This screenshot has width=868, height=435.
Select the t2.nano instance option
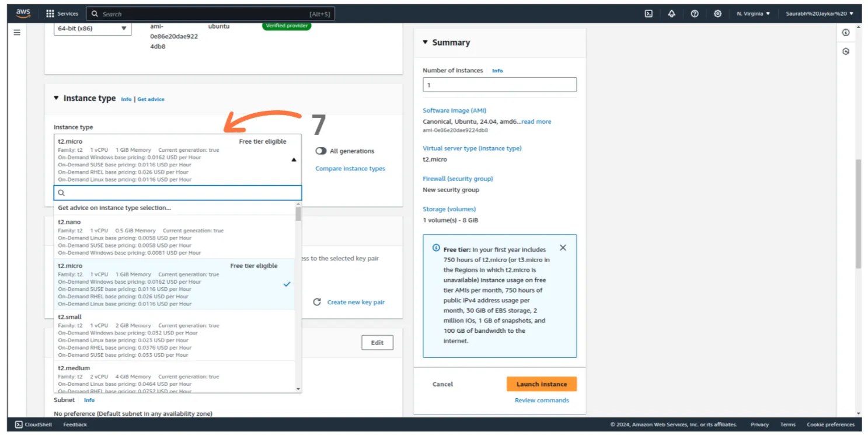pos(174,237)
